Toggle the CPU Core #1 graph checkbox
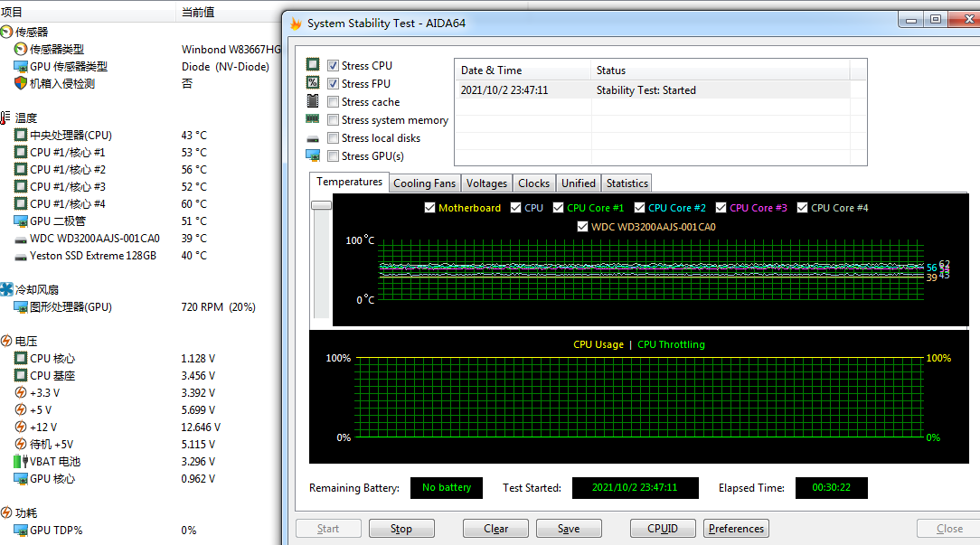The image size is (980, 545). click(558, 208)
